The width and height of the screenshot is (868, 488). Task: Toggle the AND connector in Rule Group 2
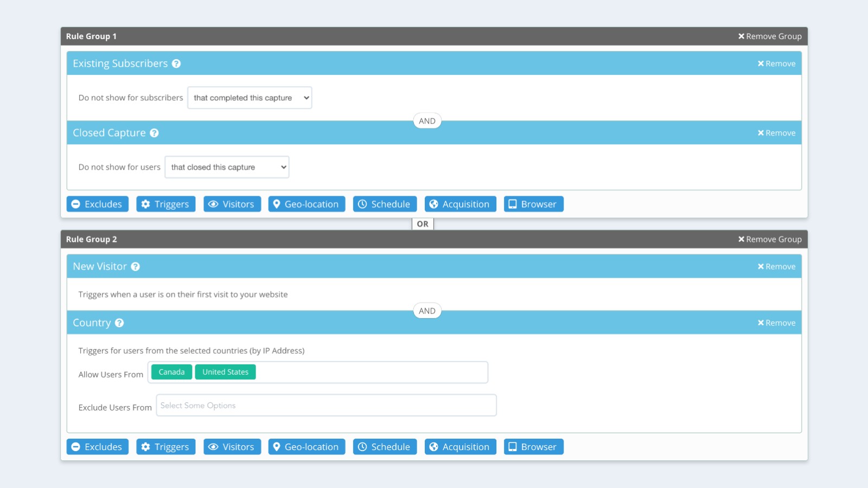click(427, 311)
